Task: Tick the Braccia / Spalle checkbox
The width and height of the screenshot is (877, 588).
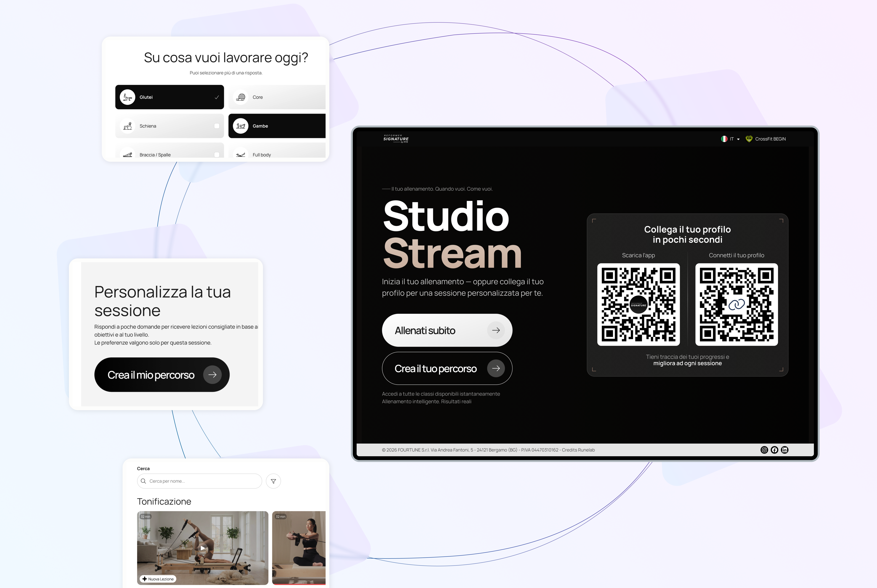Action: tap(216, 155)
